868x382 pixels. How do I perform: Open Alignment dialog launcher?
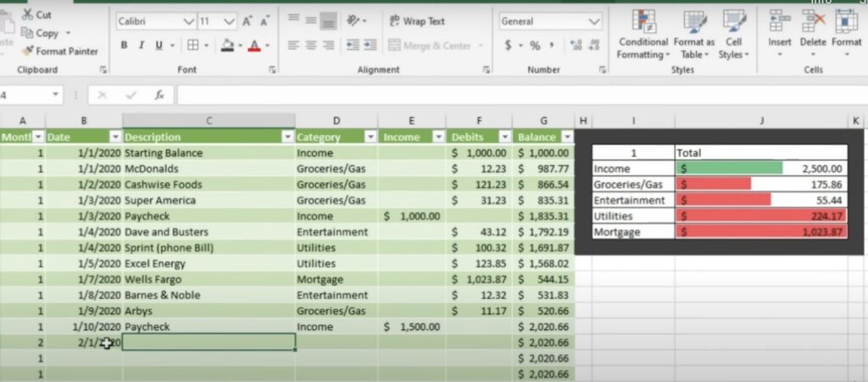486,69
